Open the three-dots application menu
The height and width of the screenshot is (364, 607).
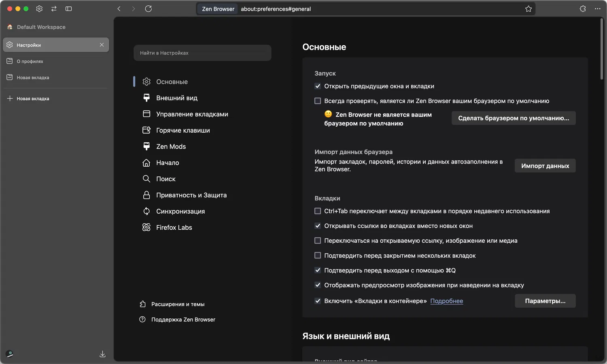click(x=598, y=9)
